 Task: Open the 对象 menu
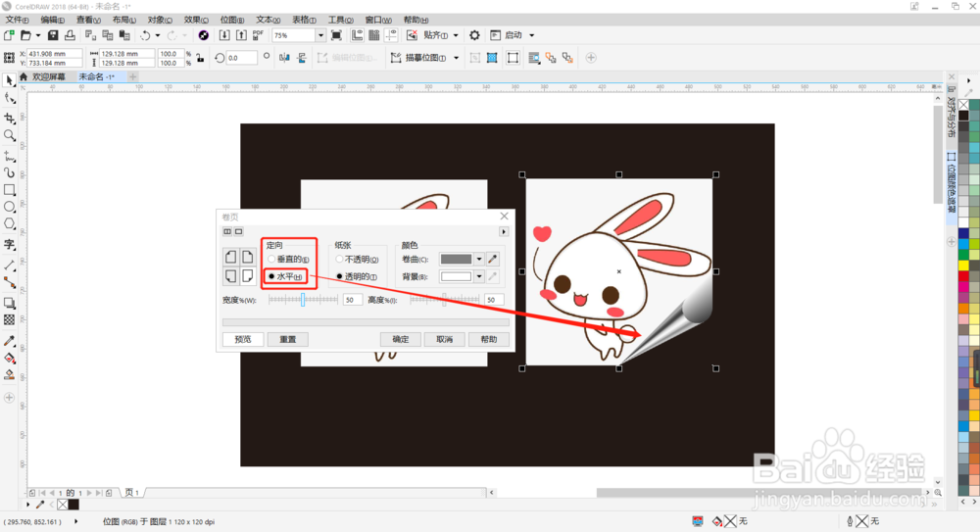pyautogui.click(x=160, y=20)
